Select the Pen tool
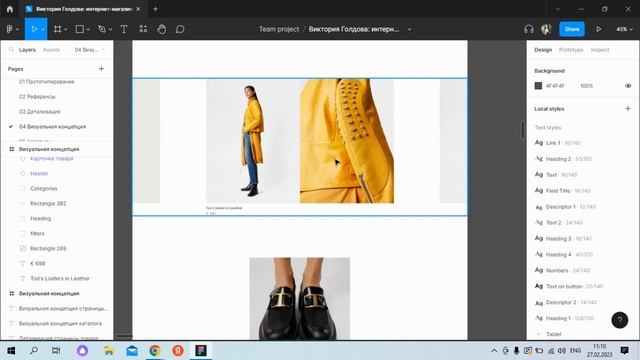640x360 pixels. coord(102,29)
